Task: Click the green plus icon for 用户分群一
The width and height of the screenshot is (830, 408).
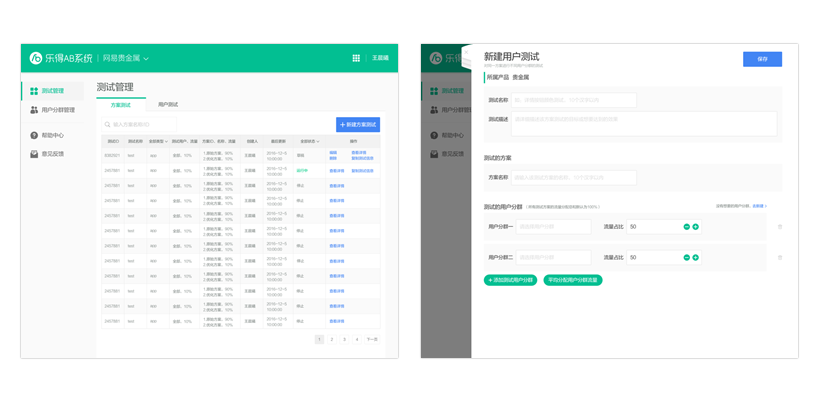Action: point(696,227)
